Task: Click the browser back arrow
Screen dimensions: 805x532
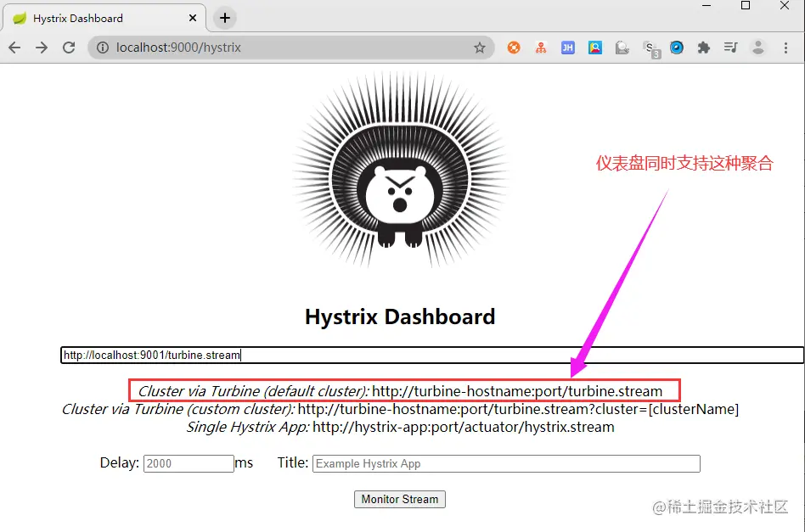Action: click(x=14, y=48)
